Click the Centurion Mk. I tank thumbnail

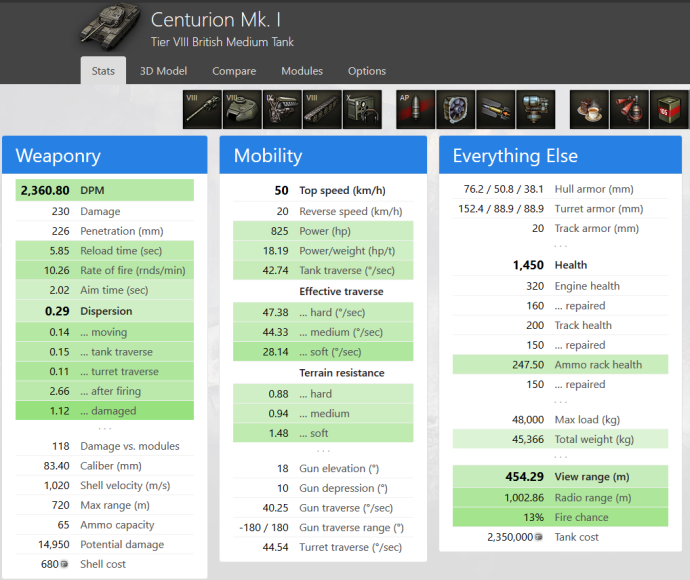pyautogui.click(x=110, y=27)
